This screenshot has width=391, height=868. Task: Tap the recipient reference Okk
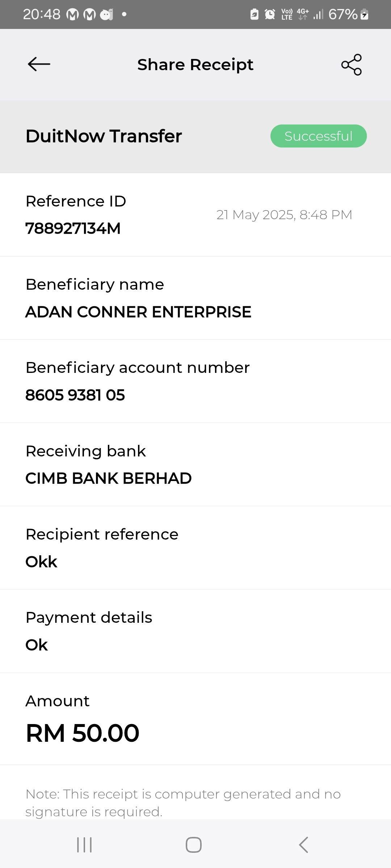click(41, 562)
